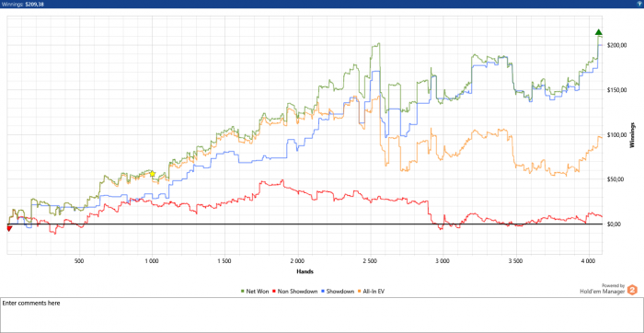Image resolution: width=644 pixels, height=333 pixels.
Task: Click the $200,00 y-axis label
Action: [617, 45]
